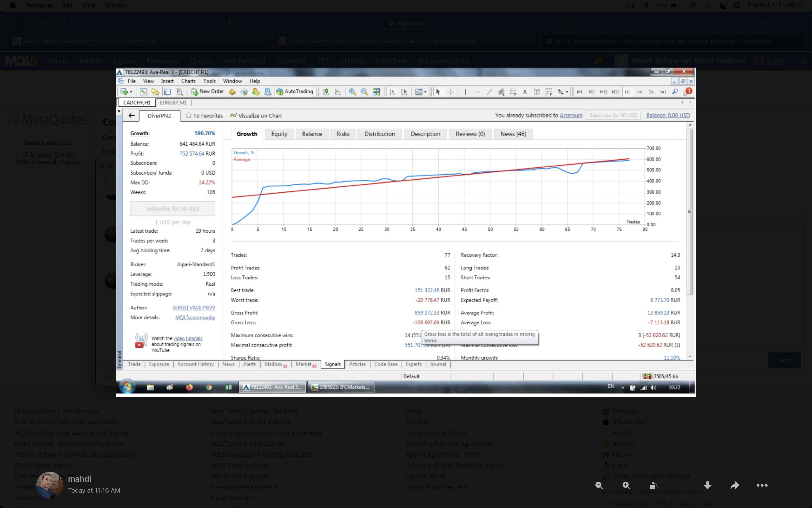The height and width of the screenshot is (508, 812).
Task: Expand the chart templates dropdown
Action: (x=425, y=92)
